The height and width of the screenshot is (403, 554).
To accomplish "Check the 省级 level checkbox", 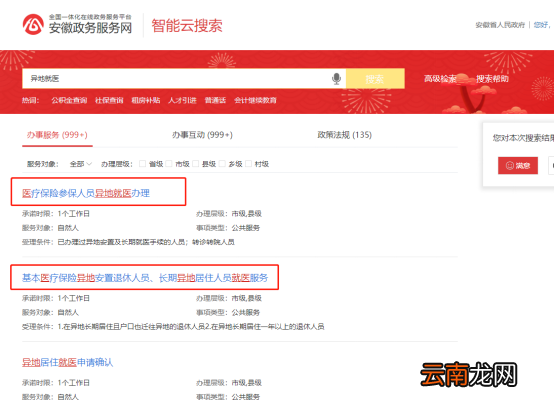I will [142, 164].
